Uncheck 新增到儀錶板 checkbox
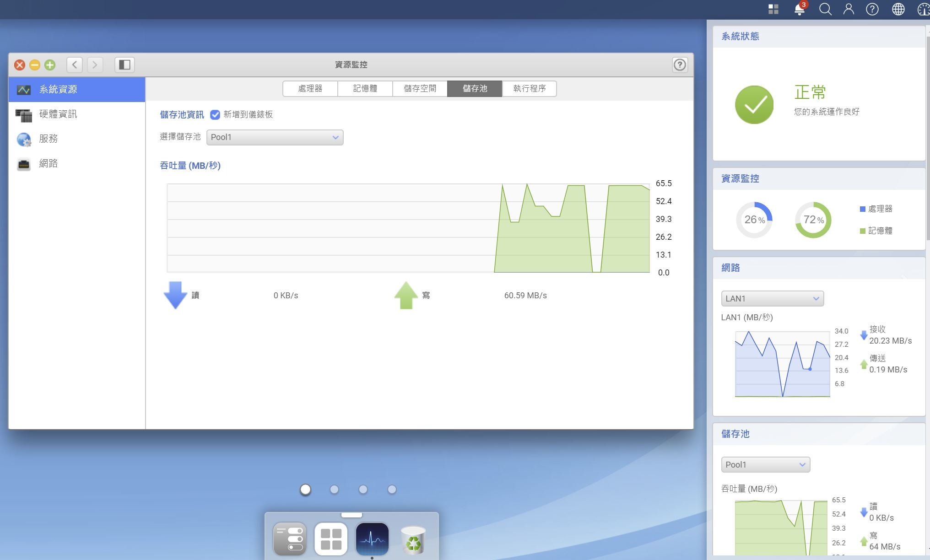The image size is (930, 560). tap(215, 114)
